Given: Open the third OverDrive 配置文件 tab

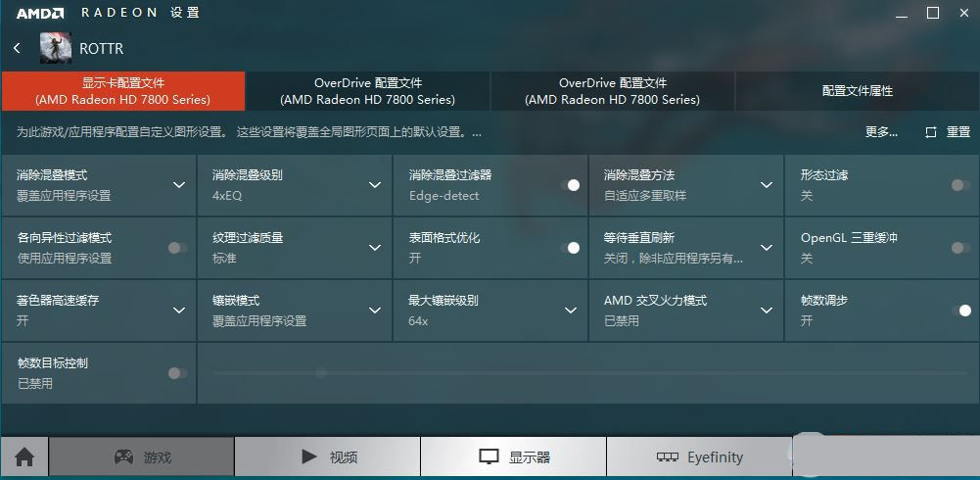Looking at the screenshot, I should click(613, 91).
